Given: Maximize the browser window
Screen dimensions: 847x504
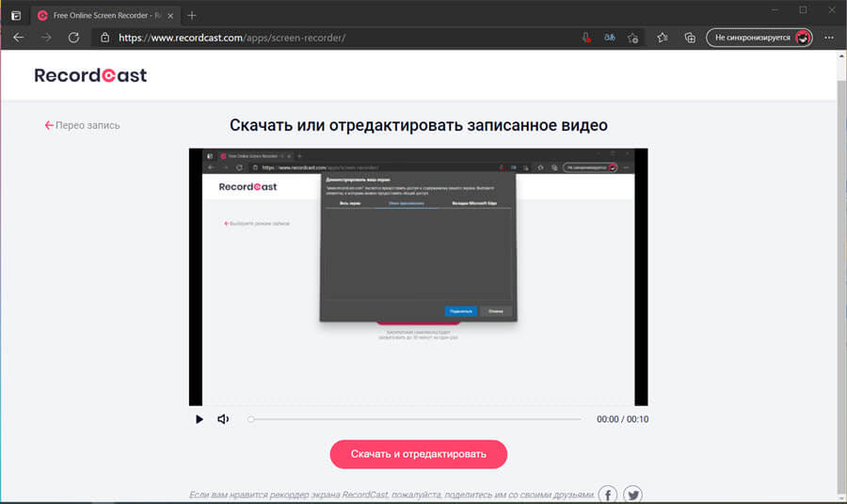Looking at the screenshot, I should pos(804,10).
